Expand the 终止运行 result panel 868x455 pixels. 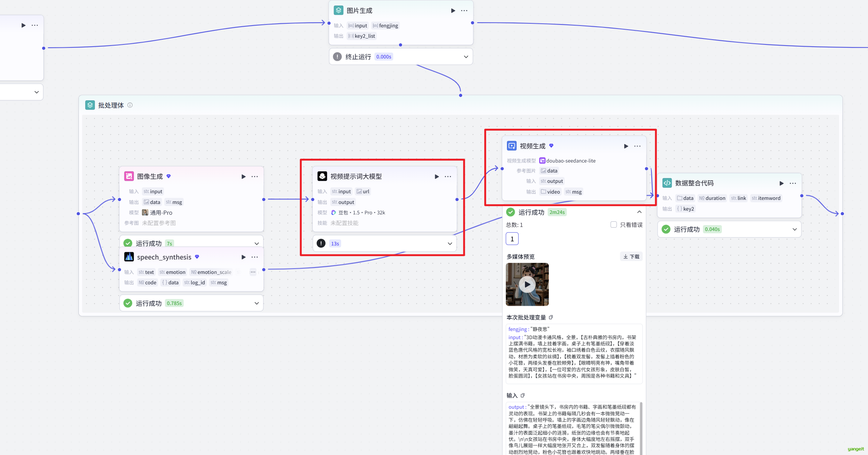(x=466, y=57)
